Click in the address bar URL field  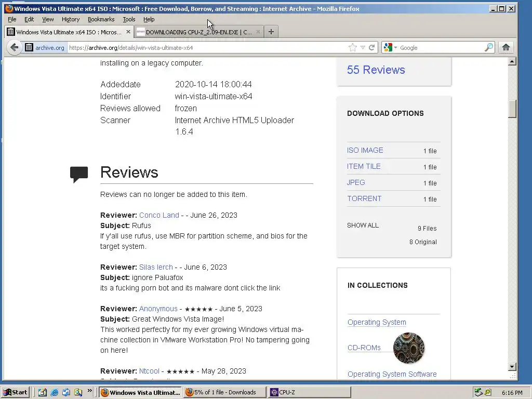(207, 47)
